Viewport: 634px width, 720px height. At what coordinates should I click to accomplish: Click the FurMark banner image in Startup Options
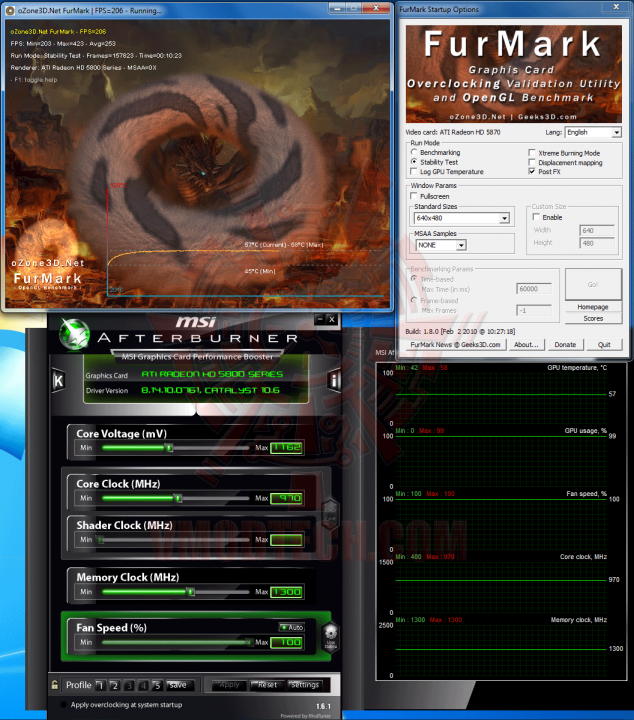click(514, 73)
